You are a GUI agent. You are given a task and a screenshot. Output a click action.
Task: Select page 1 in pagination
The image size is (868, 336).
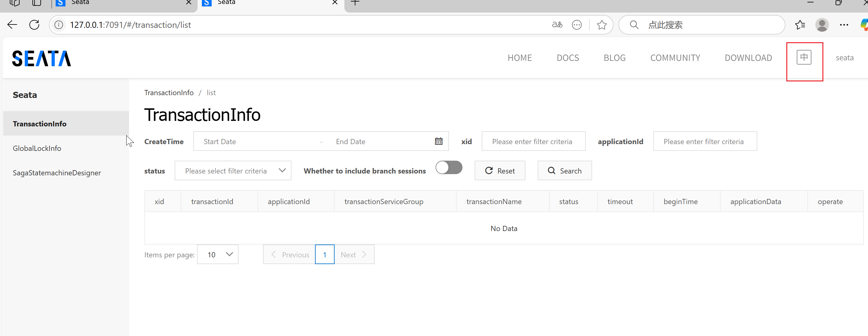click(x=325, y=254)
